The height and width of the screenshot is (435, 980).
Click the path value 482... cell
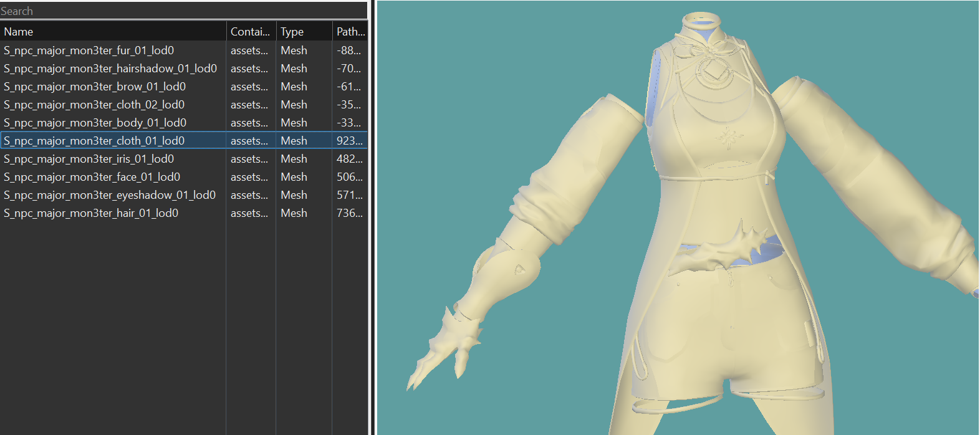[350, 159]
